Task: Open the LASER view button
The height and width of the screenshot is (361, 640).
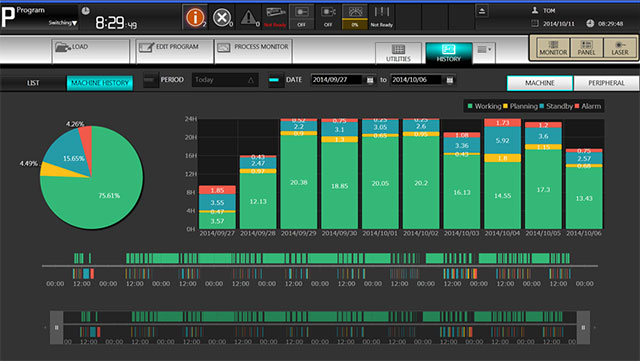Action: (620, 48)
